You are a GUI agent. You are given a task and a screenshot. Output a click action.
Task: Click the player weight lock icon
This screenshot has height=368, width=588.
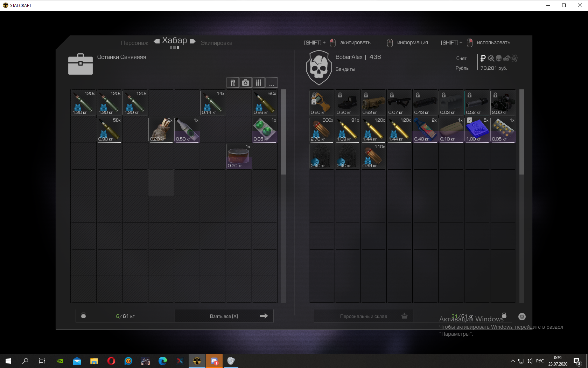[x=504, y=315]
